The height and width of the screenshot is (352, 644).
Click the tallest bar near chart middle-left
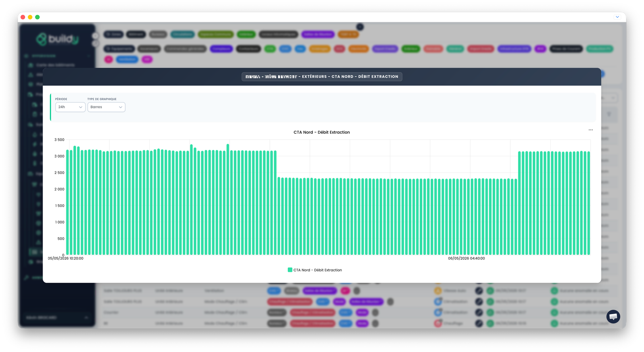coord(228,199)
